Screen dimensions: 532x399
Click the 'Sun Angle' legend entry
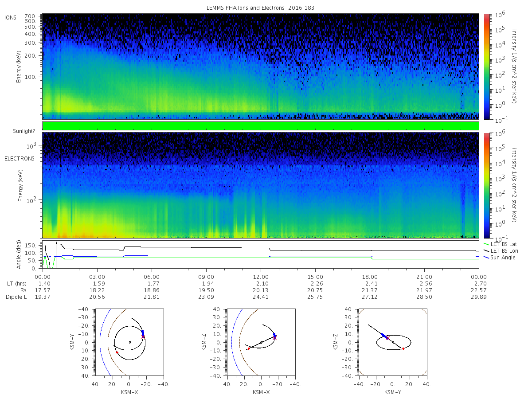click(x=500, y=258)
